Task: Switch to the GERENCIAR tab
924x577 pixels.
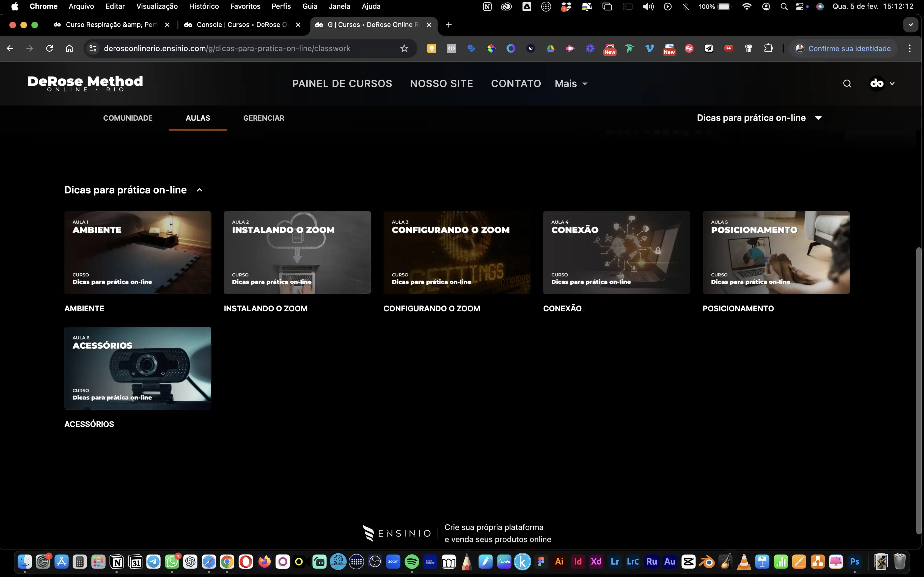Action: tap(263, 118)
